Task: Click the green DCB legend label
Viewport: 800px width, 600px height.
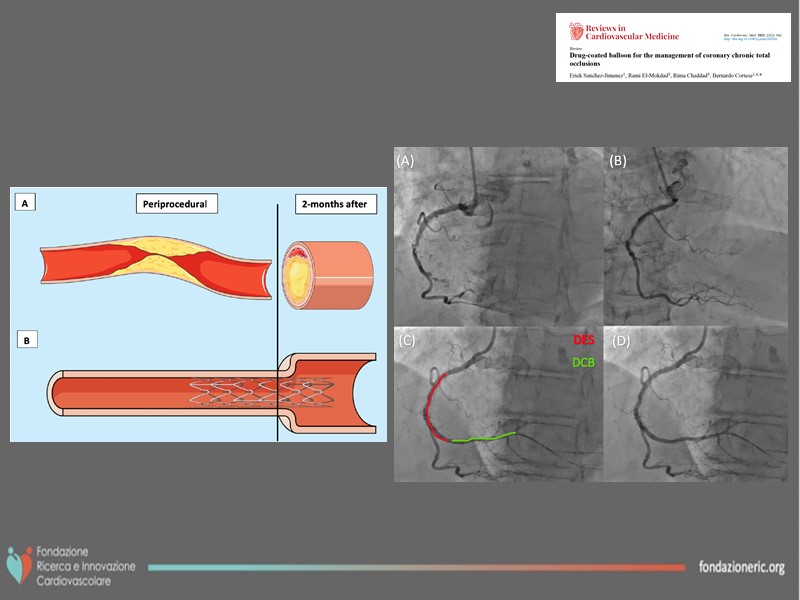Action: tap(584, 362)
